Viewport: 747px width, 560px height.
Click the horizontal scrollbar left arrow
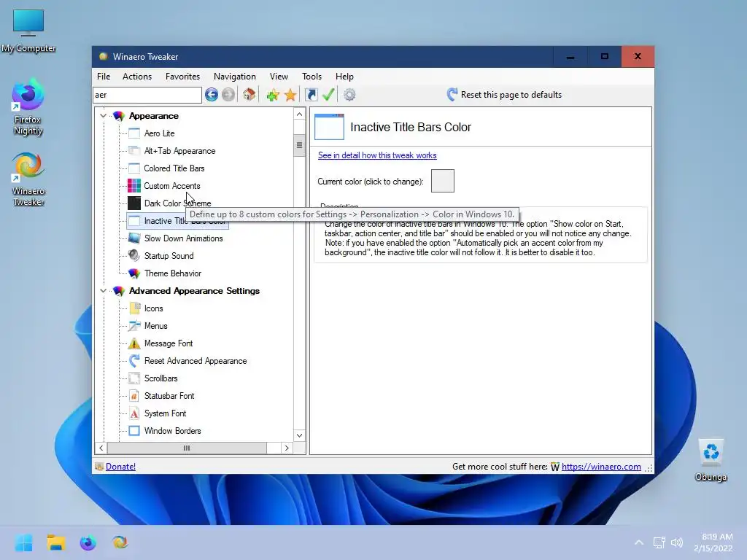tap(101, 448)
